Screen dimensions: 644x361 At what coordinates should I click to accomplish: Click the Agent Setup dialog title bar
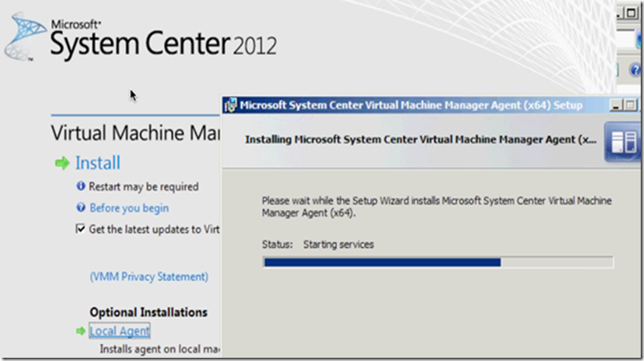pos(405,104)
